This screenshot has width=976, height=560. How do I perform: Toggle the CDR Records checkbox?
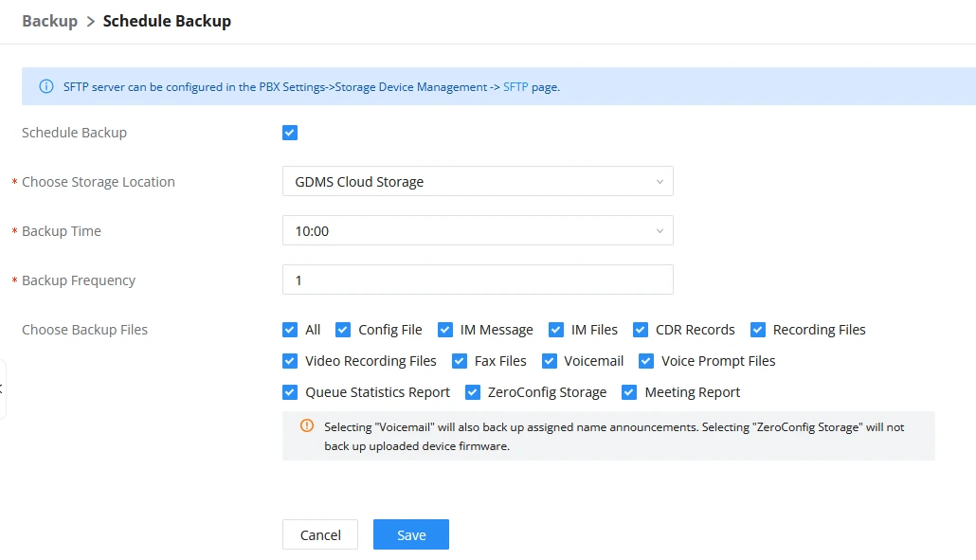point(641,330)
